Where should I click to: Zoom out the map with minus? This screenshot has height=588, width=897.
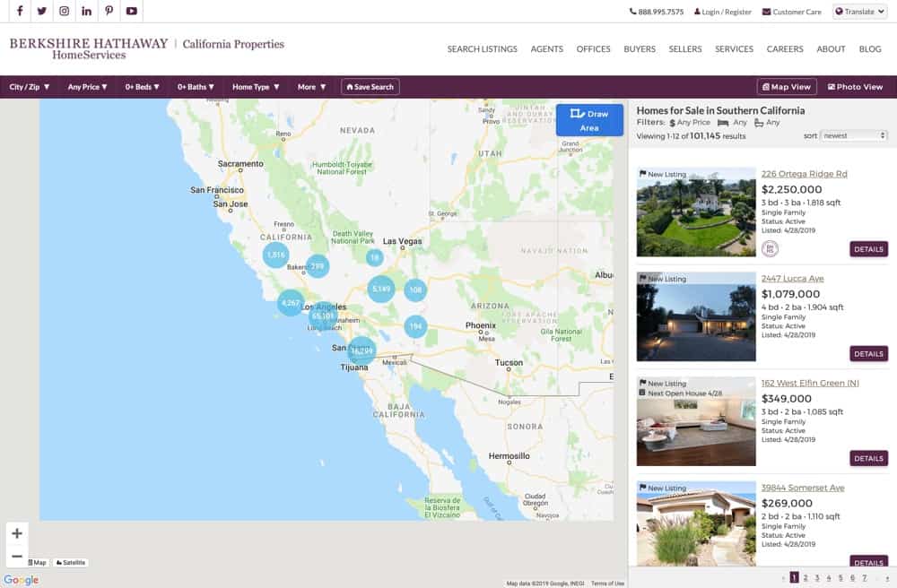tap(17, 556)
